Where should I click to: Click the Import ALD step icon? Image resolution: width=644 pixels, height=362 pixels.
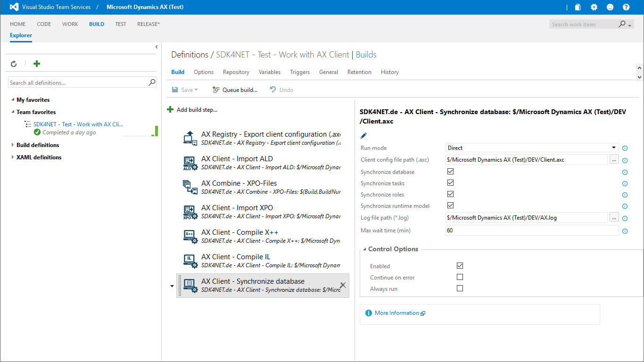190,163
